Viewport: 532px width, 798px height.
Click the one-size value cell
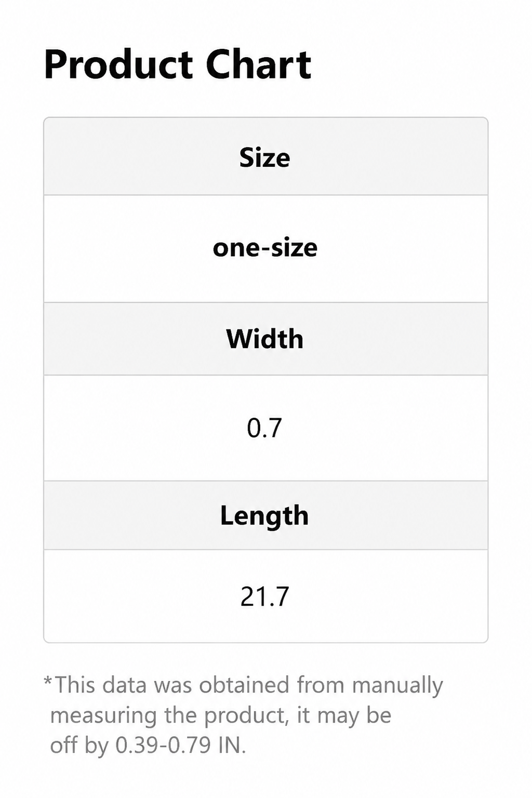click(265, 249)
